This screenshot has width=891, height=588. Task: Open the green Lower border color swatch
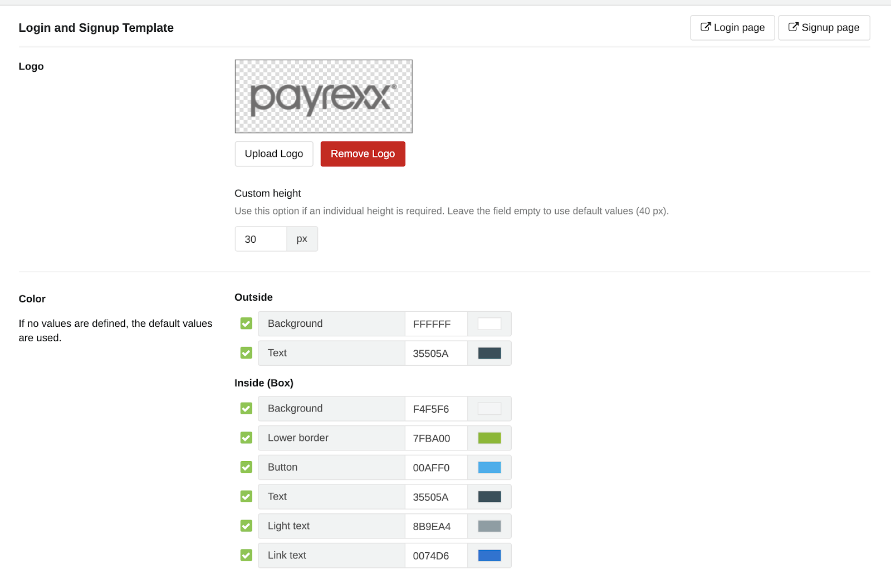(x=489, y=438)
